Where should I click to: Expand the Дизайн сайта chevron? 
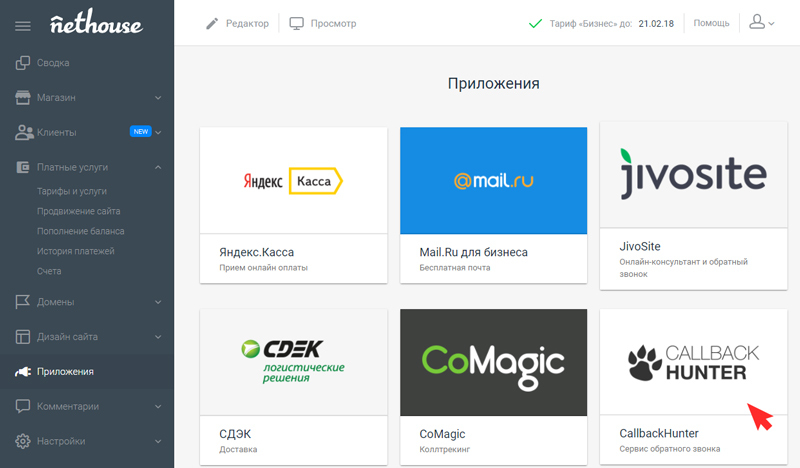pos(158,337)
